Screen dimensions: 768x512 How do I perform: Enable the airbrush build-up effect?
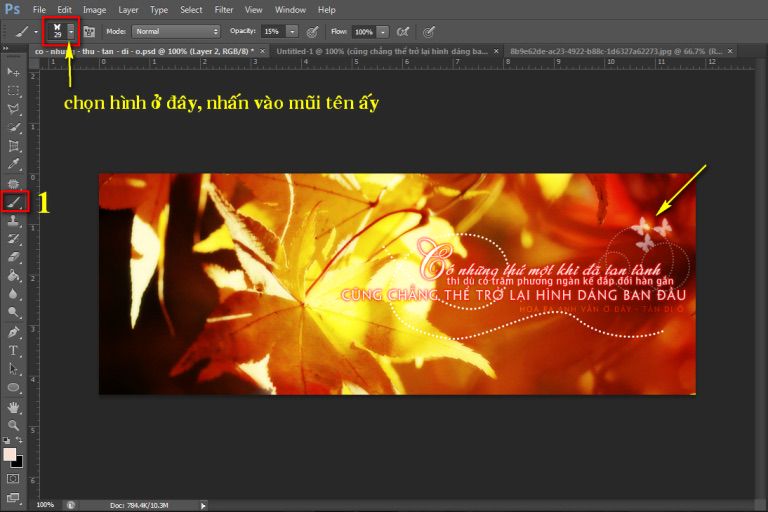[403, 32]
